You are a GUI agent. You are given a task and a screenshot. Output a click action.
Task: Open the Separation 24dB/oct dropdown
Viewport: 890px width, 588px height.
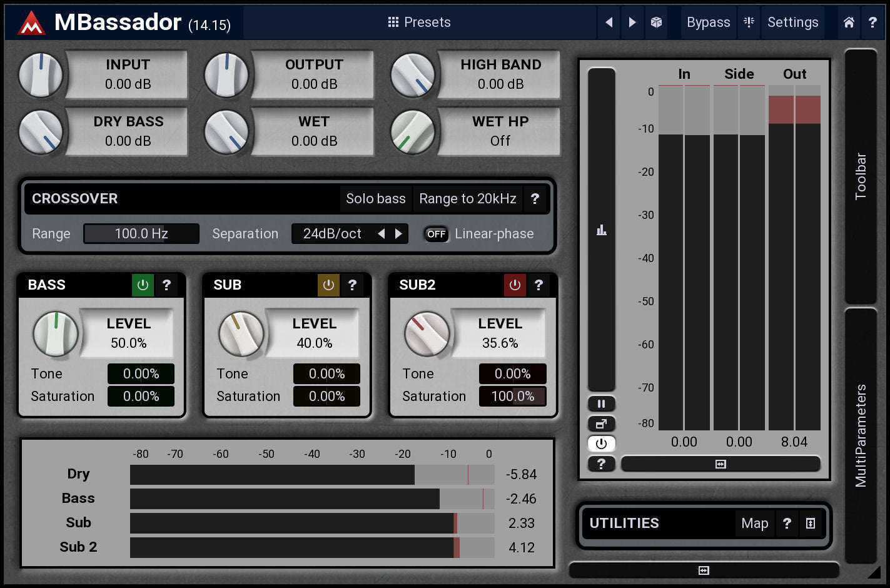(332, 234)
